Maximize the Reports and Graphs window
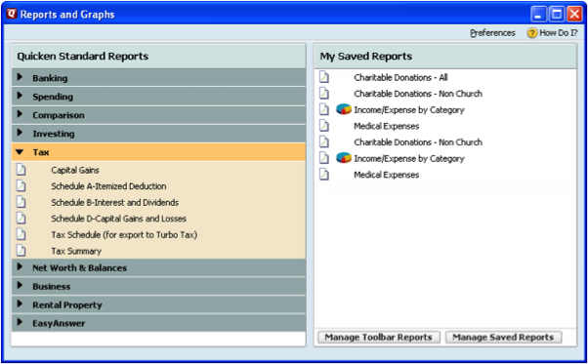The width and height of the screenshot is (588, 364). tap(557, 15)
